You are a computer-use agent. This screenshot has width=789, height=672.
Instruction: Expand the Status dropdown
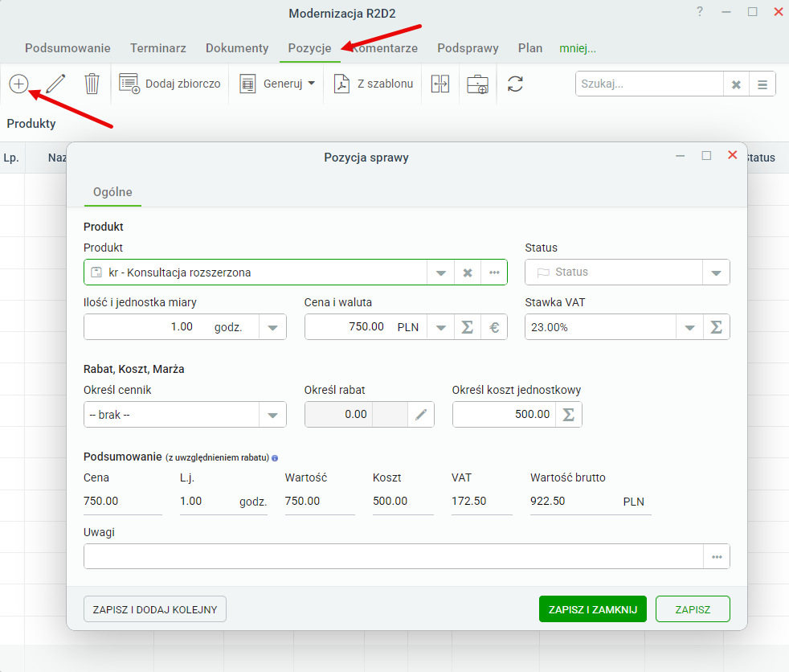716,272
